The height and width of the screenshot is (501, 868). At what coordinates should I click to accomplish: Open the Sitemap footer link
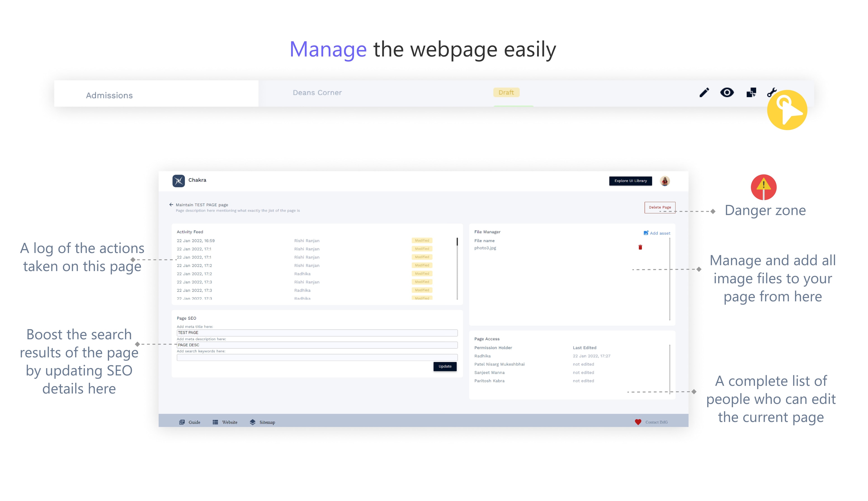262,422
